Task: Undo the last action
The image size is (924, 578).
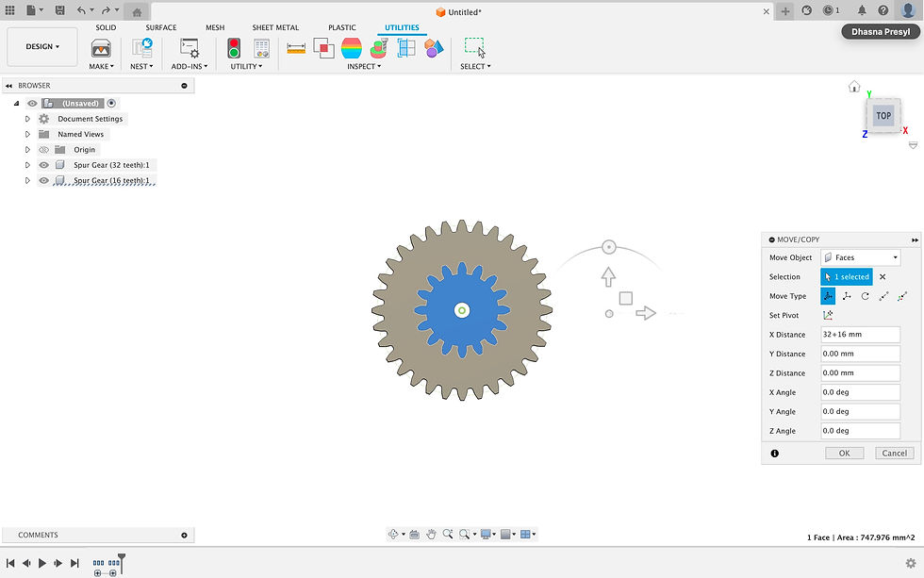Action: point(81,10)
